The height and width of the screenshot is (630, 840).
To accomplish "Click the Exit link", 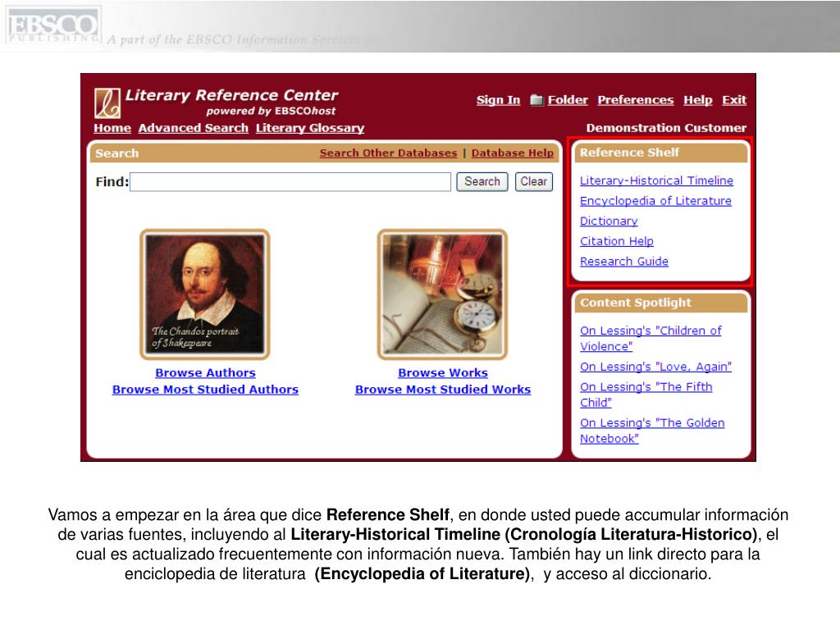I will click(734, 99).
